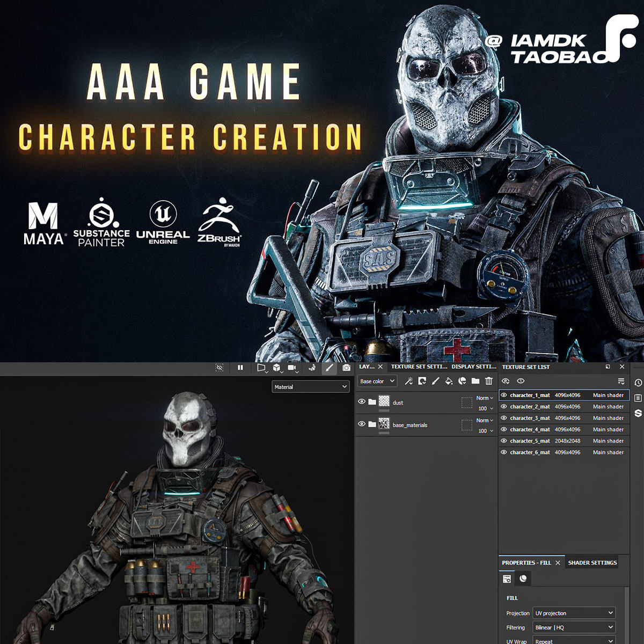Image resolution: width=644 pixels, height=644 pixels.
Task: Add a new paint layer
Action: coord(435,381)
